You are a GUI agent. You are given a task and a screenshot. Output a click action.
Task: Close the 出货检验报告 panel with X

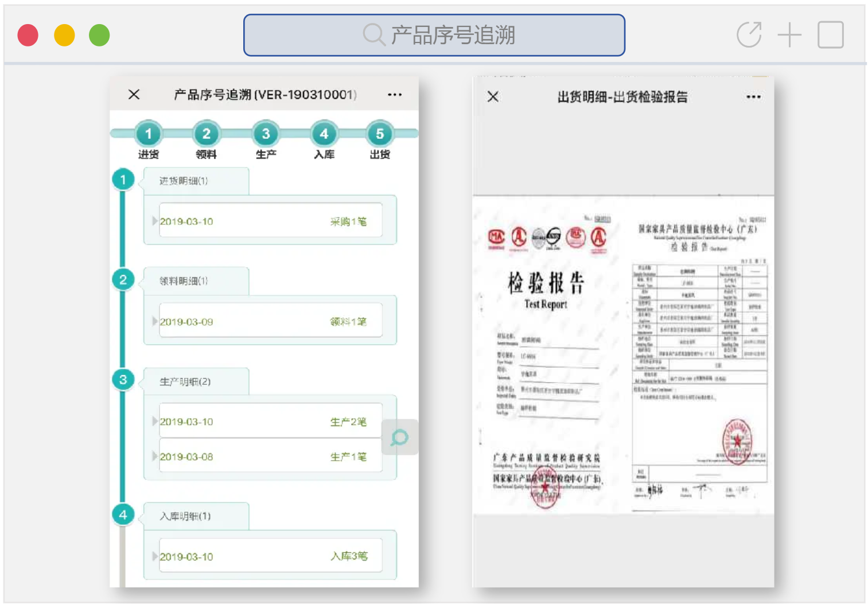[493, 97]
